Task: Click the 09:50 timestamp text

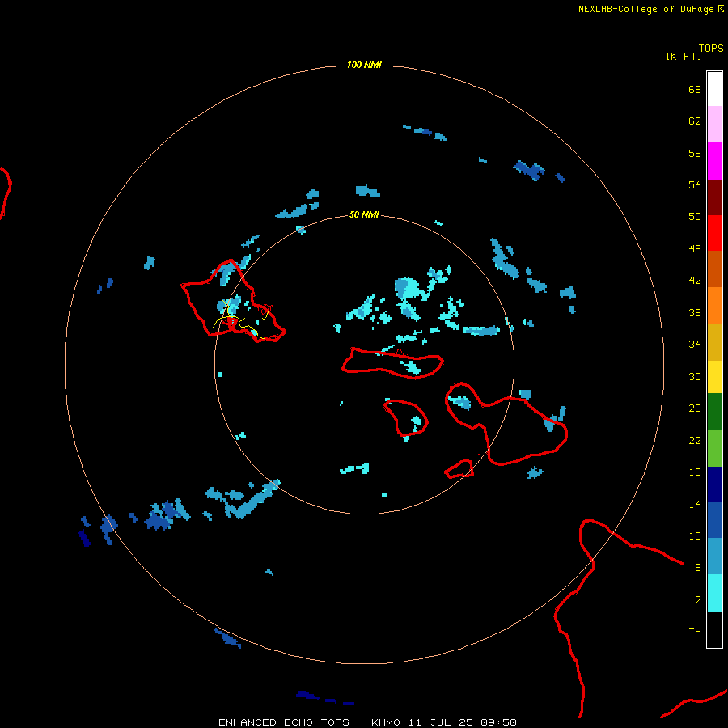Action: tap(498, 722)
